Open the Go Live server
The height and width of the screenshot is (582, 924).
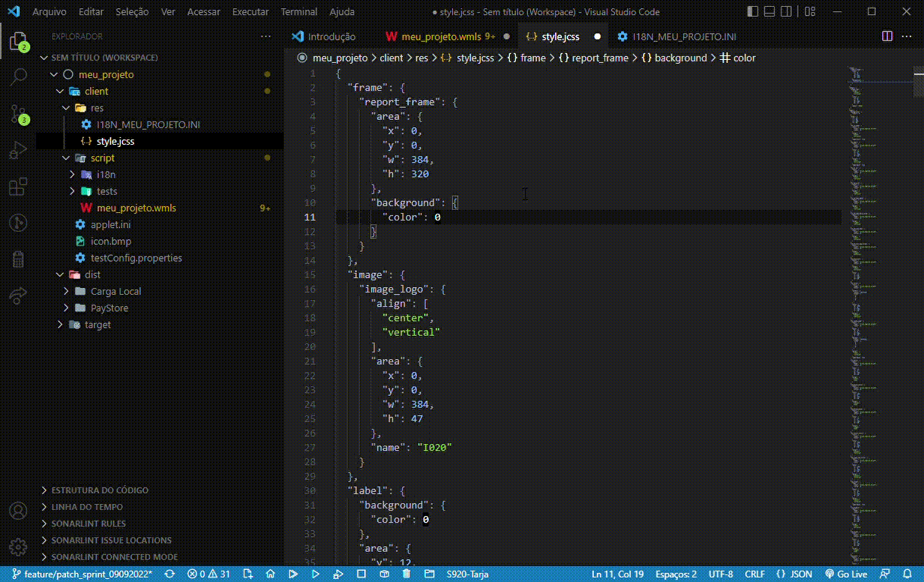[845, 573]
